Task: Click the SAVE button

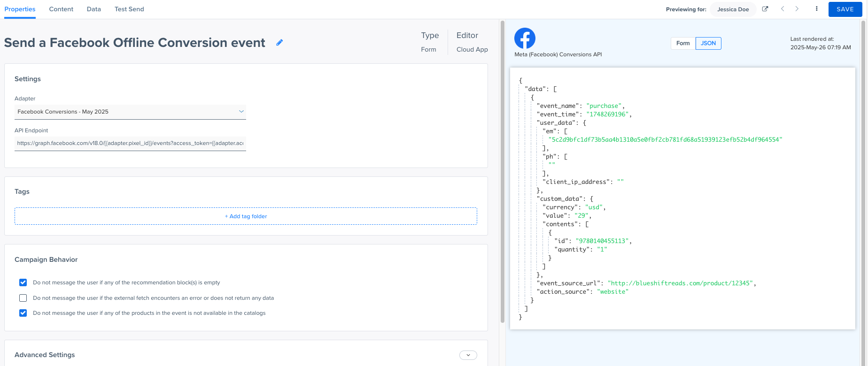Action: click(x=845, y=9)
